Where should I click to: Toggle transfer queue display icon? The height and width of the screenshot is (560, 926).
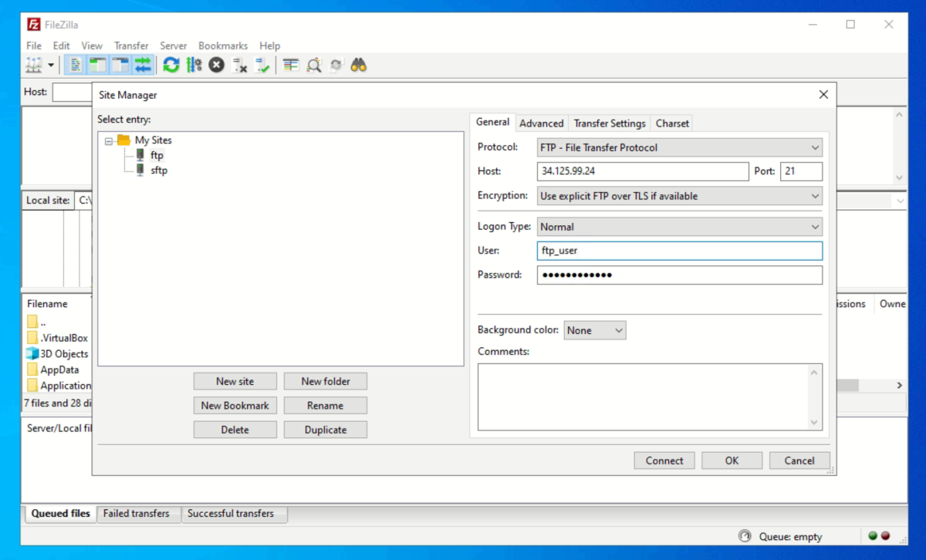point(143,66)
